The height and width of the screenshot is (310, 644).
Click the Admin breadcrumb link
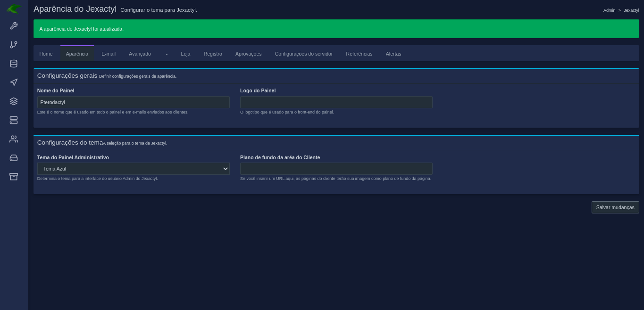click(609, 10)
